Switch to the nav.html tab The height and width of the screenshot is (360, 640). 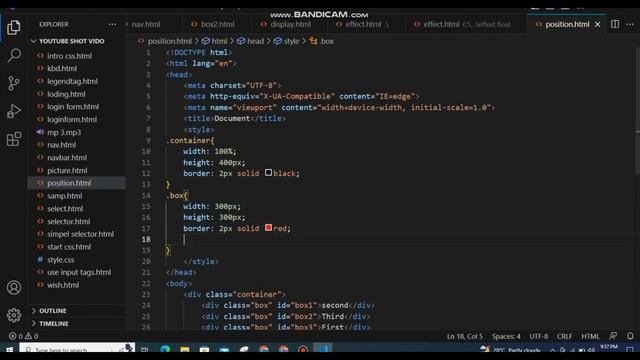tap(146, 24)
